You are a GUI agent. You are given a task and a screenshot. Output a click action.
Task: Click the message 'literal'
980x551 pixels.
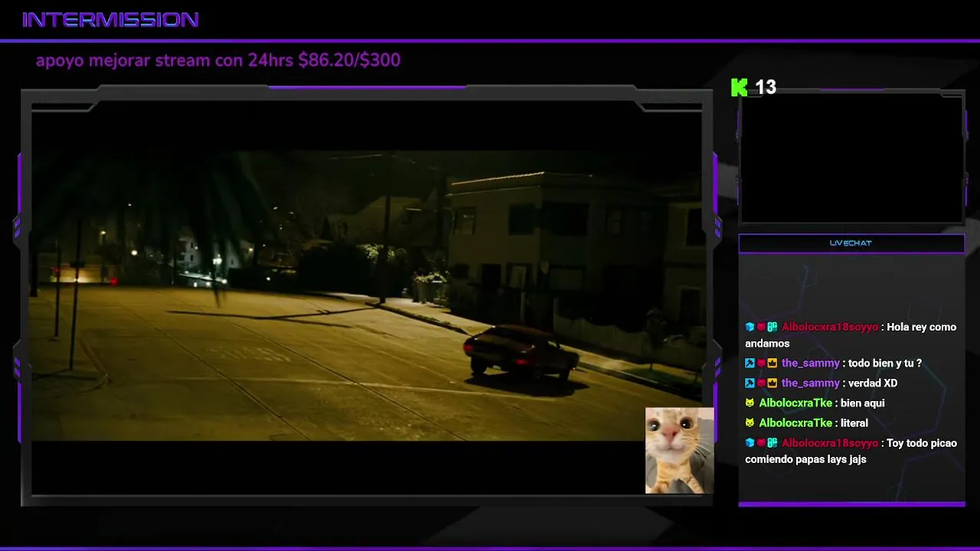(x=854, y=423)
